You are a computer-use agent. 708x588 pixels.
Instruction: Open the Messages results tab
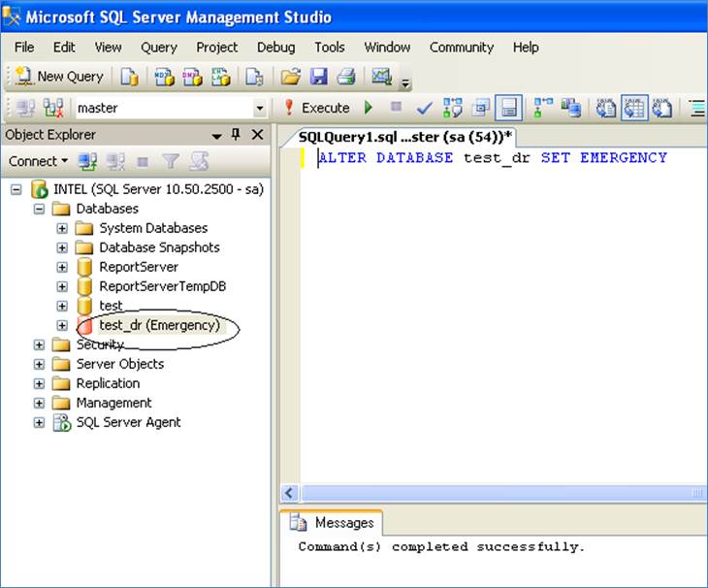[x=336, y=523]
